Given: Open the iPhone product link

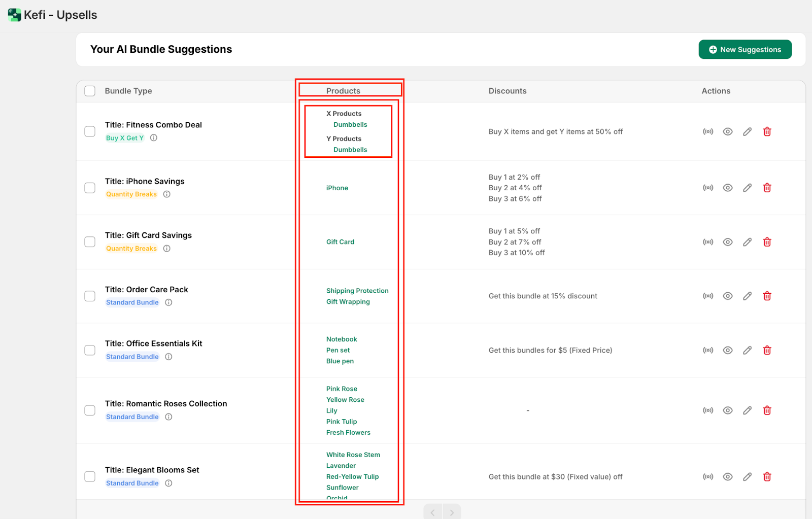Looking at the screenshot, I should (x=337, y=188).
